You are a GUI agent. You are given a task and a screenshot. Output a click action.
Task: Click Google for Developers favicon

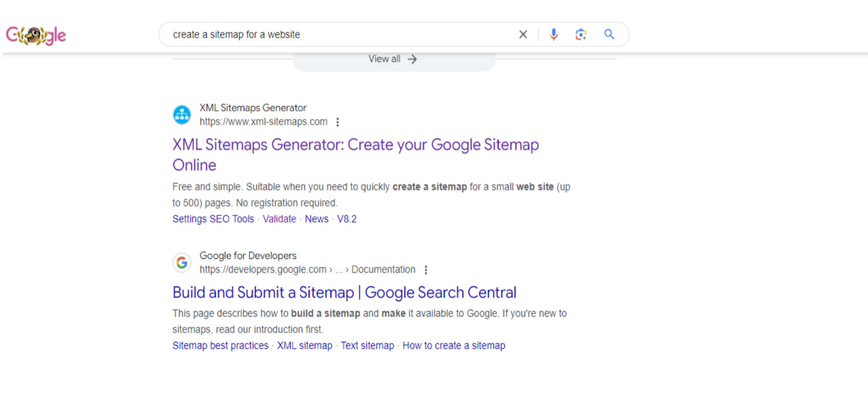182,263
